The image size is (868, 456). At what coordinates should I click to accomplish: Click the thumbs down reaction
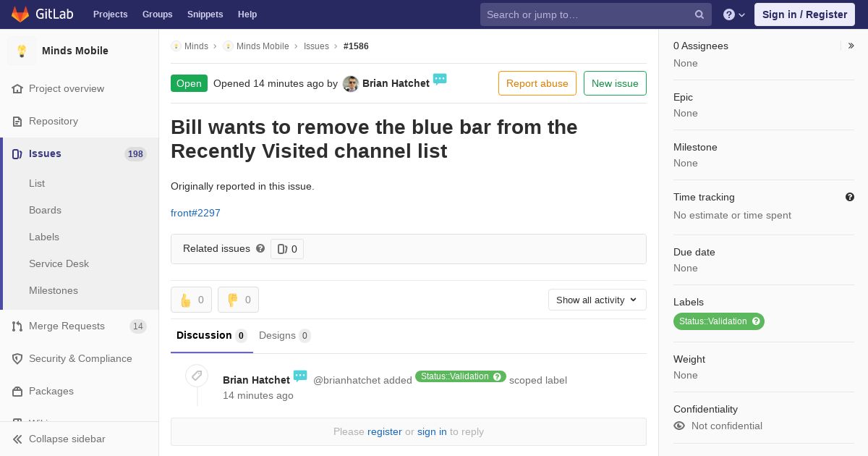pyautogui.click(x=238, y=300)
